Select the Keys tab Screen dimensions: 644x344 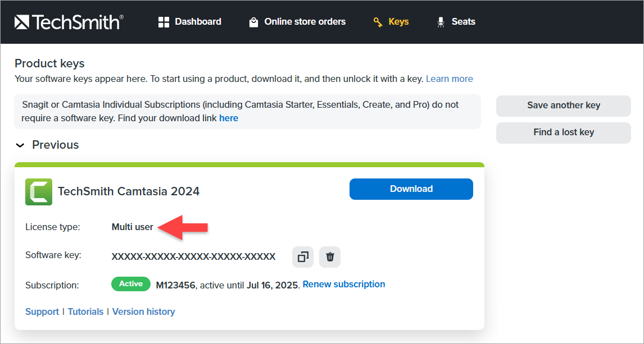391,22
